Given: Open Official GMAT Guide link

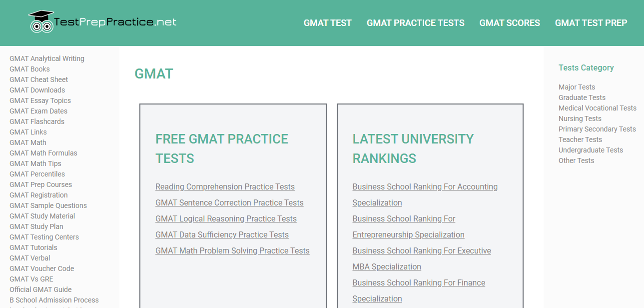Looking at the screenshot, I should 40,289.
